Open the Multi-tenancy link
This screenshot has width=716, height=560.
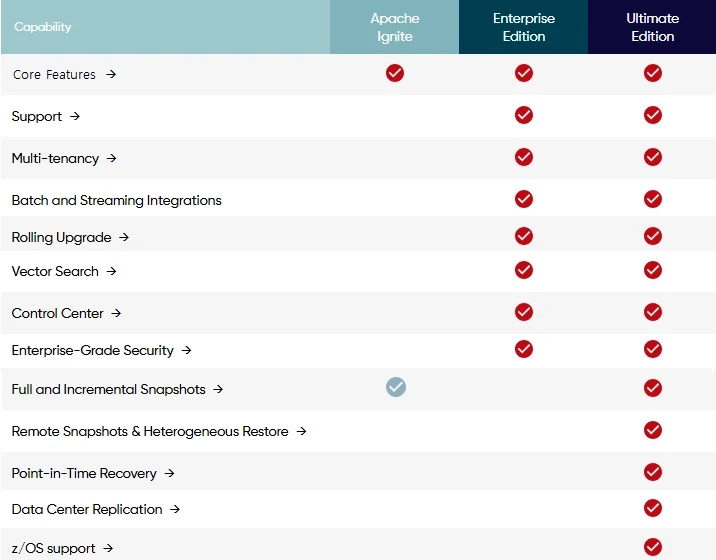[x=55, y=158]
